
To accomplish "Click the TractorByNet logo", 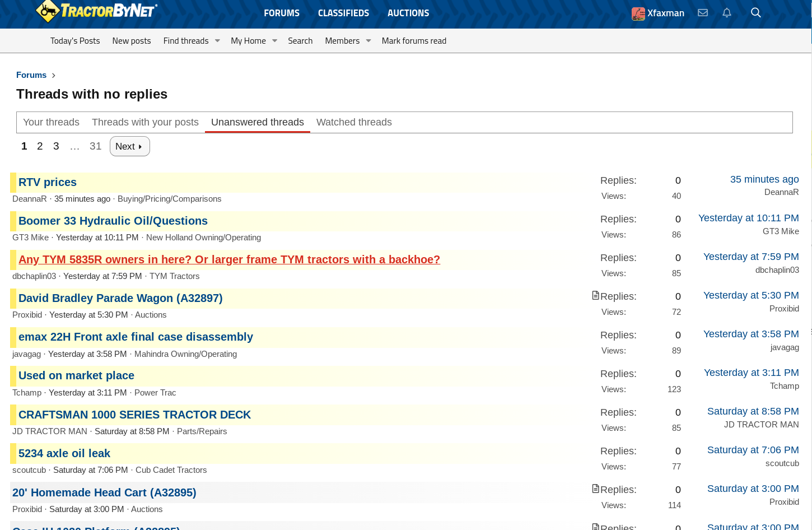I will pyautogui.click(x=96, y=11).
